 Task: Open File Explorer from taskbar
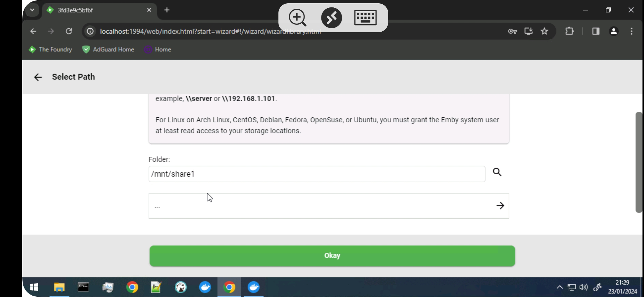click(59, 287)
